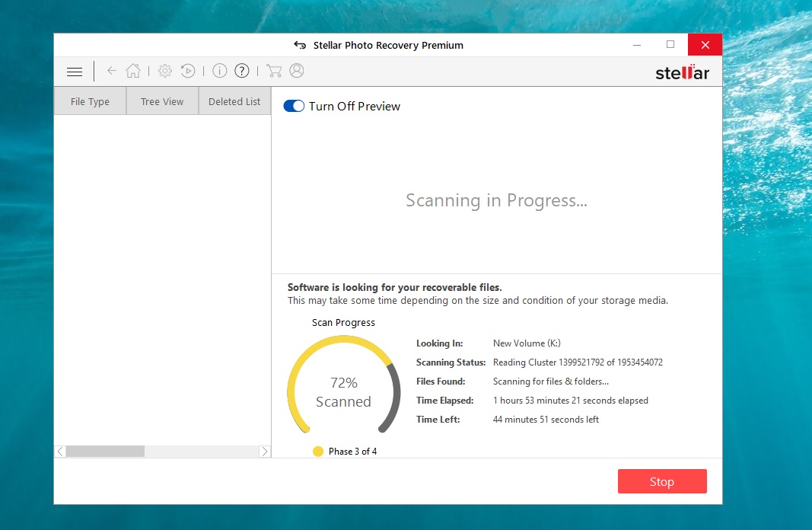The height and width of the screenshot is (530, 812).
Task: Close the Stellar Photo Recovery window
Action: pyautogui.click(x=705, y=45)
